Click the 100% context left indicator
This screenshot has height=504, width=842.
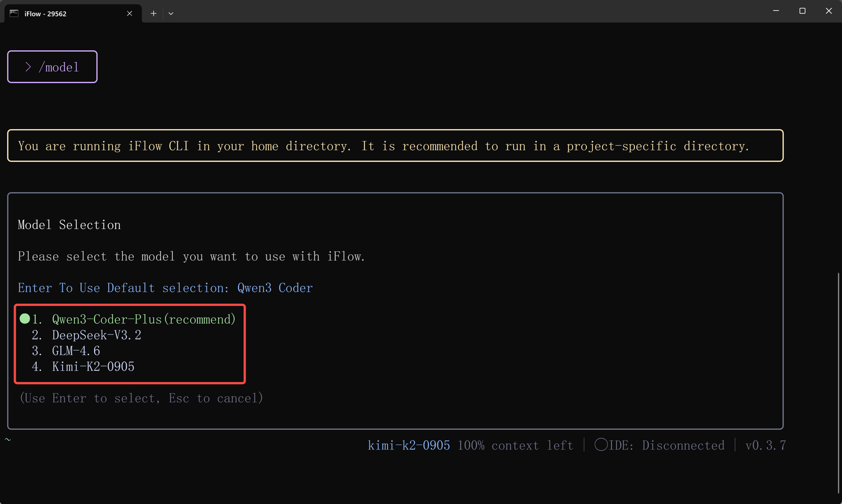(x=515, y=445)
